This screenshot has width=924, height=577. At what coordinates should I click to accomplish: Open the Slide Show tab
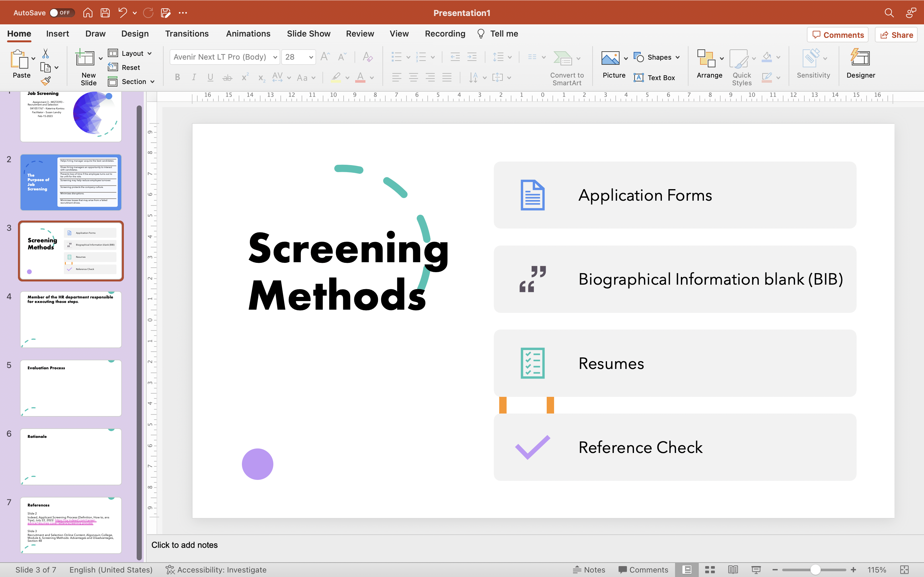coord(309,34)
